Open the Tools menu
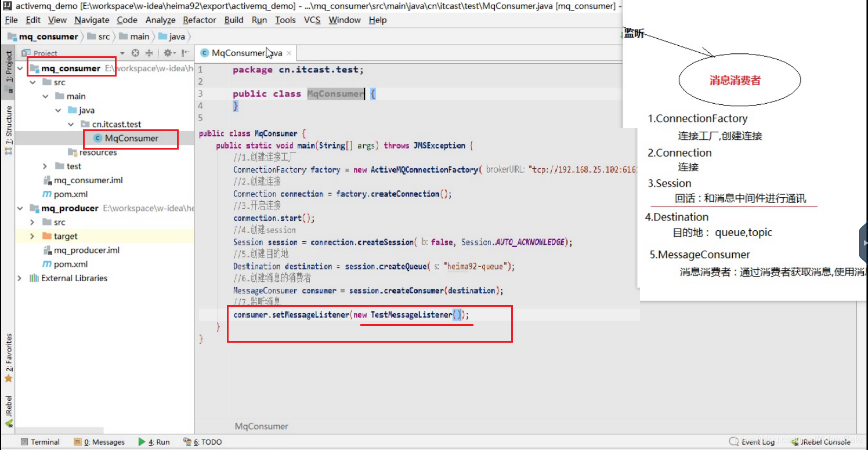 click(285, 20)
